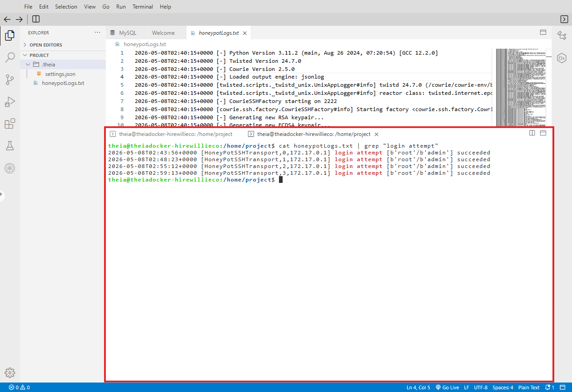
Task: Open the Help menu
Action: pos(165,7)
